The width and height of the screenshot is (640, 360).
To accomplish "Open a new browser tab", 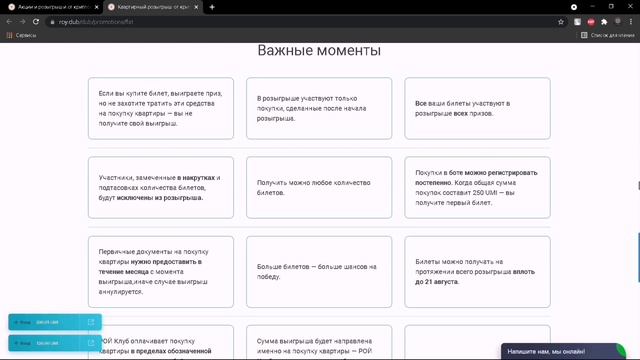I will pos(212,7).
